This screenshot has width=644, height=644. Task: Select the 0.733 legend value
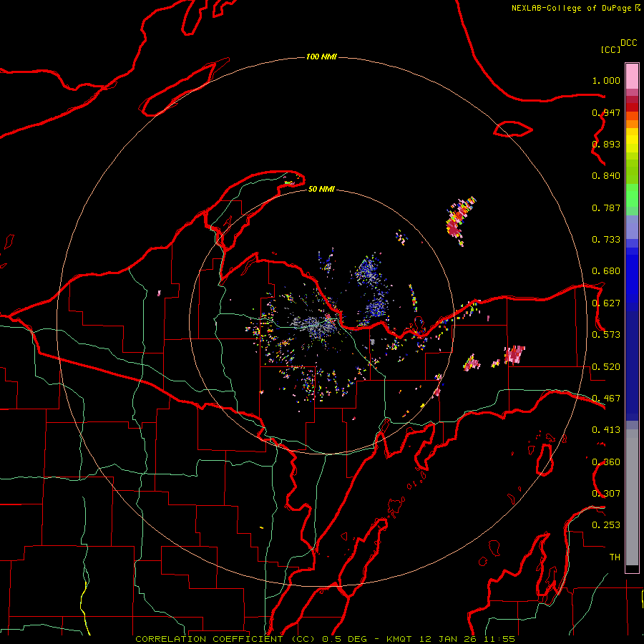(606, 240)
